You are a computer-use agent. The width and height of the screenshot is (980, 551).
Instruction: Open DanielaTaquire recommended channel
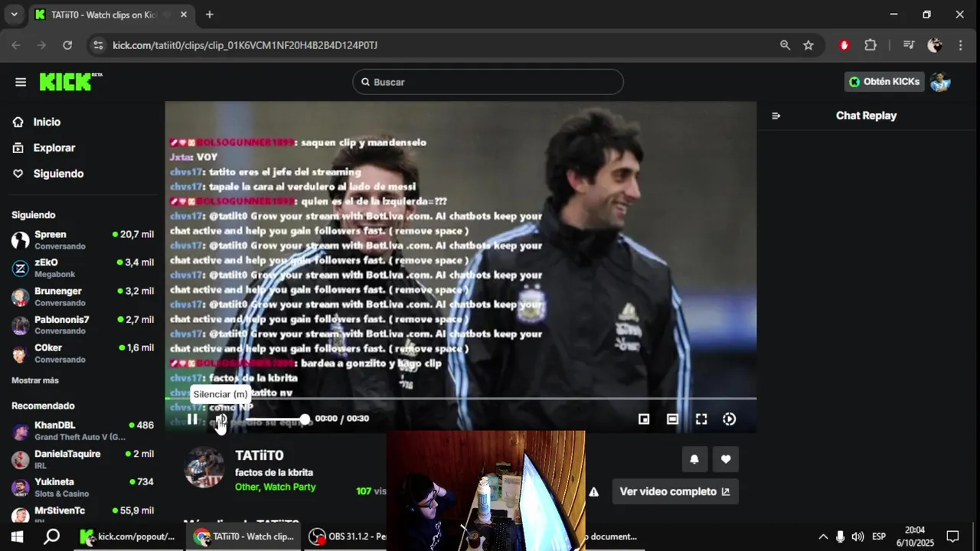(83, 459)
